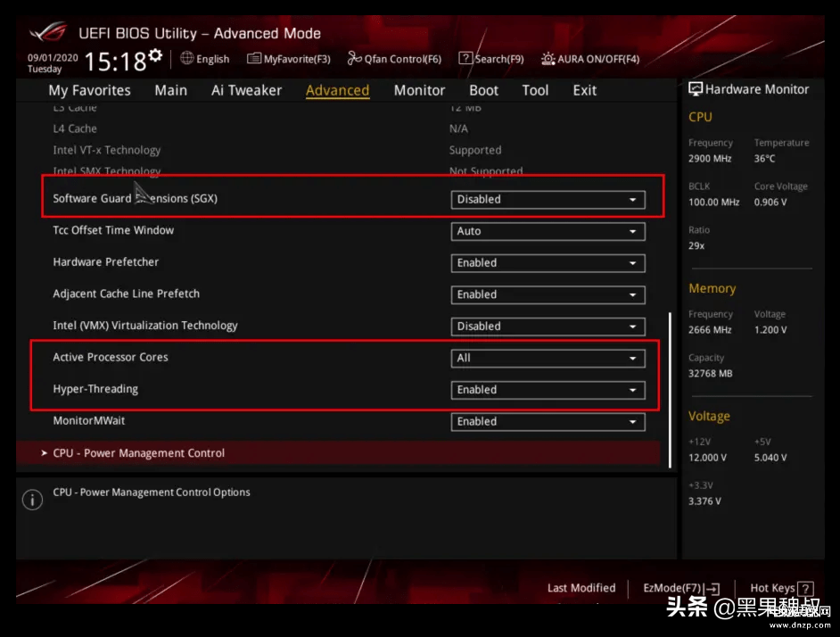Click the +3.3V 3.376 V reading

(x=704, y=501)
